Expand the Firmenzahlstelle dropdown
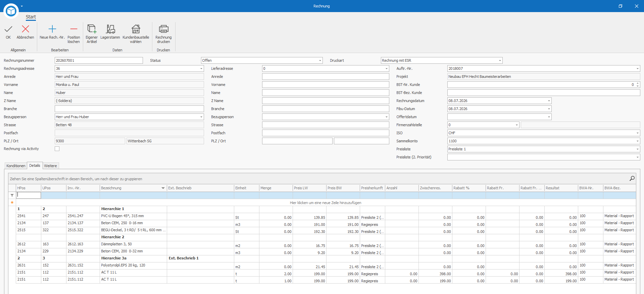The image size is (644, 294). (x=517, y=125)
